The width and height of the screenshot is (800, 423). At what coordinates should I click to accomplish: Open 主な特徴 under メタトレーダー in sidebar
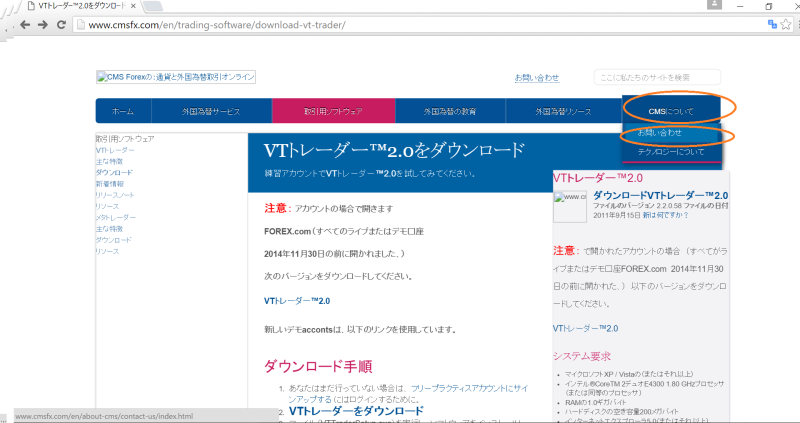[x=109, y=229]
